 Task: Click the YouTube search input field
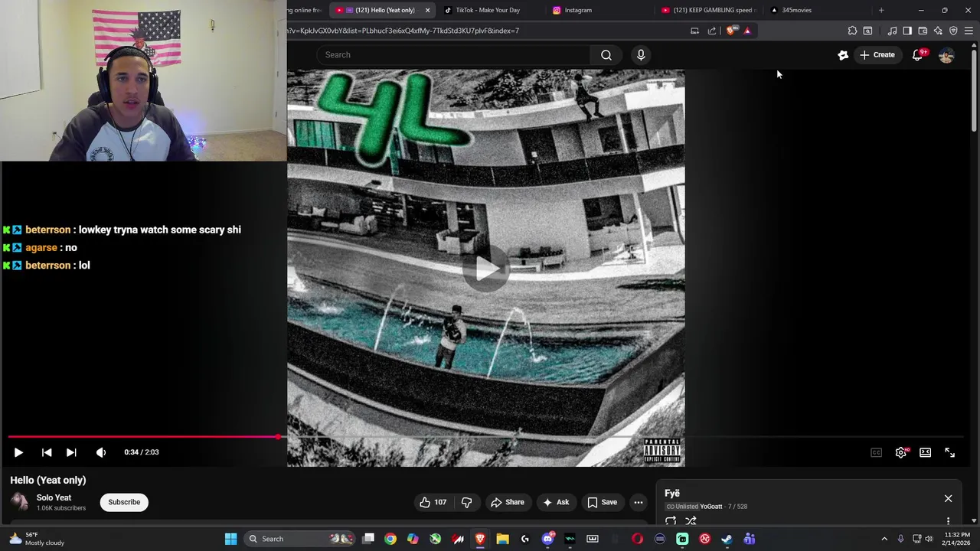click(x=453, y=54)
